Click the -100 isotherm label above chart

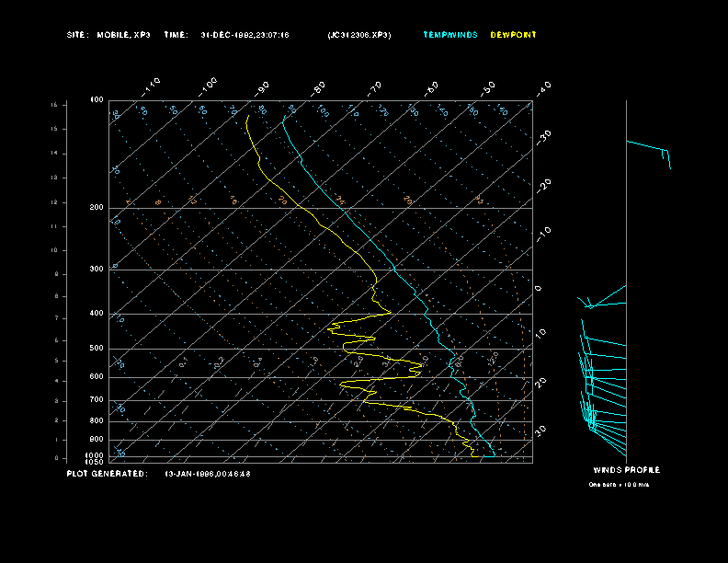pos(208,87)
